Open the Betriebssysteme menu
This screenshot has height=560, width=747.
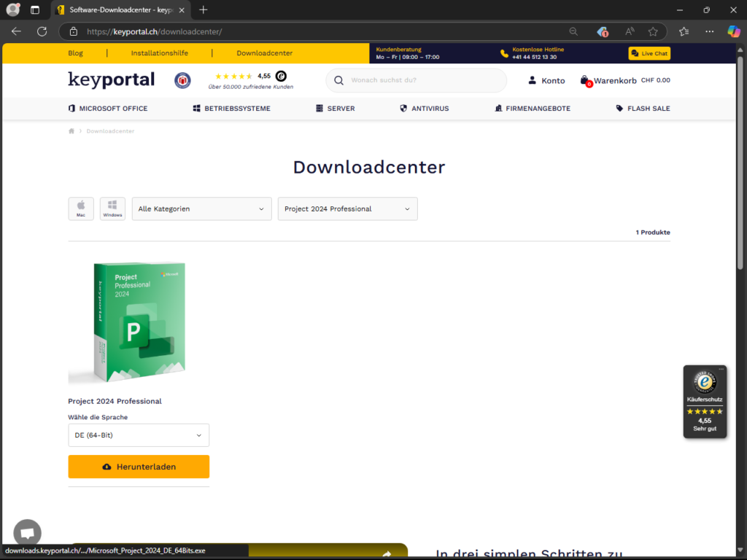click(231, 109)
